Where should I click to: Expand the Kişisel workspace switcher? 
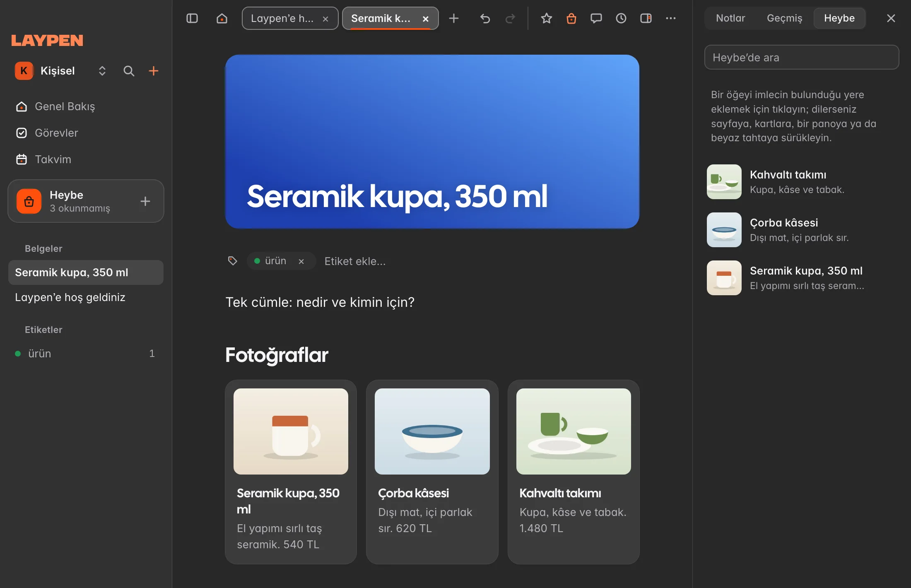point(102,71)
